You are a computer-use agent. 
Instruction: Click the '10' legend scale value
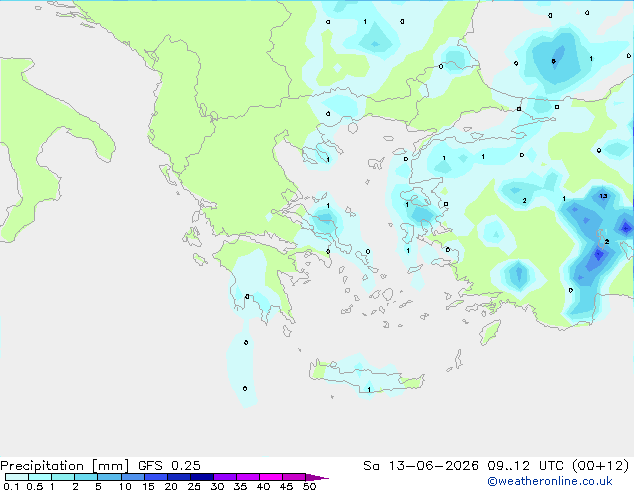[125, 486]
